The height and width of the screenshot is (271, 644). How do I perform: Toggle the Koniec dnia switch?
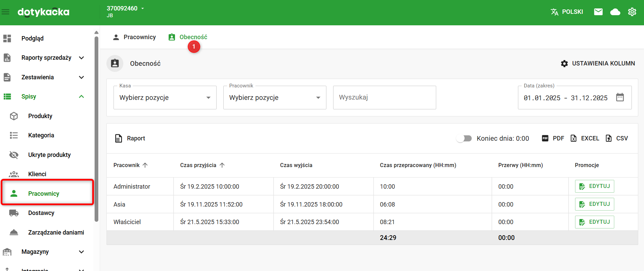click(464, 138)
